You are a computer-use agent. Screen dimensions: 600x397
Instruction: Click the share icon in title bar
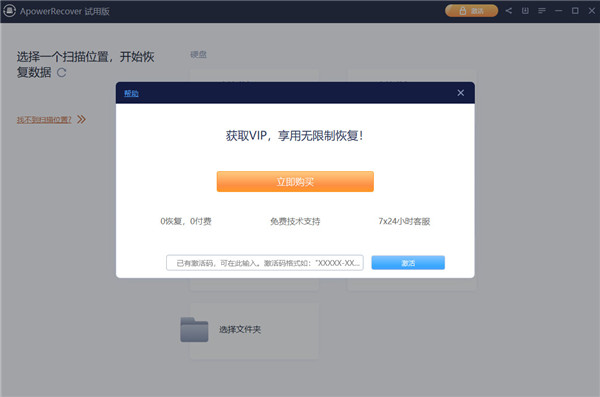pyautogui.click(x=509, y=11)
